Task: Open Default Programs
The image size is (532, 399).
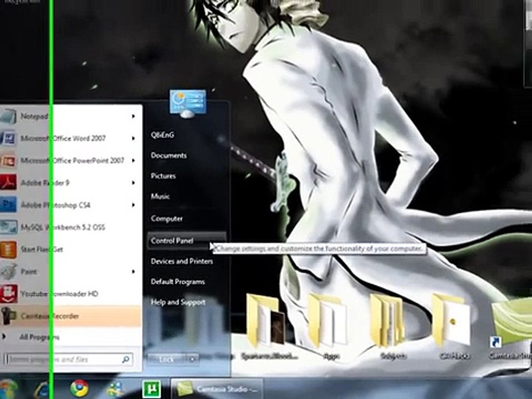Action: pos(178,282)
